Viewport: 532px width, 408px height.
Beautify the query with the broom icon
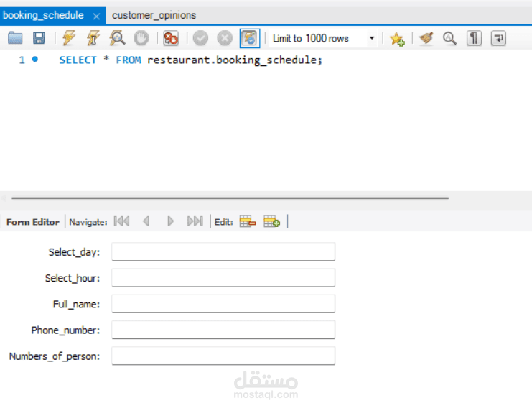point(426,38)
